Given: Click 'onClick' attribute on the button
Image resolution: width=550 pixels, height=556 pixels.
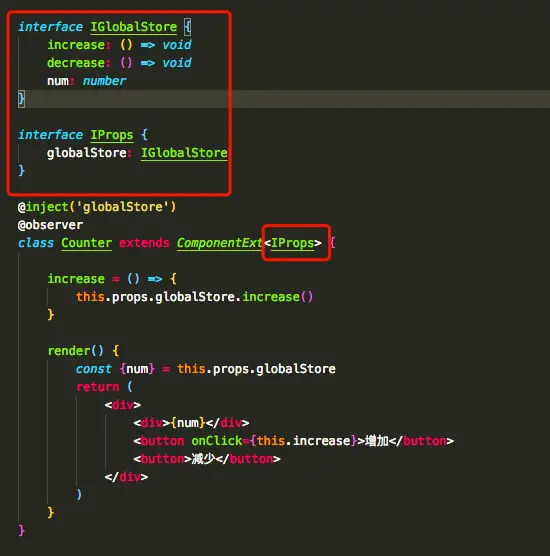Looking at the screenshot, I should pos(217,441).
